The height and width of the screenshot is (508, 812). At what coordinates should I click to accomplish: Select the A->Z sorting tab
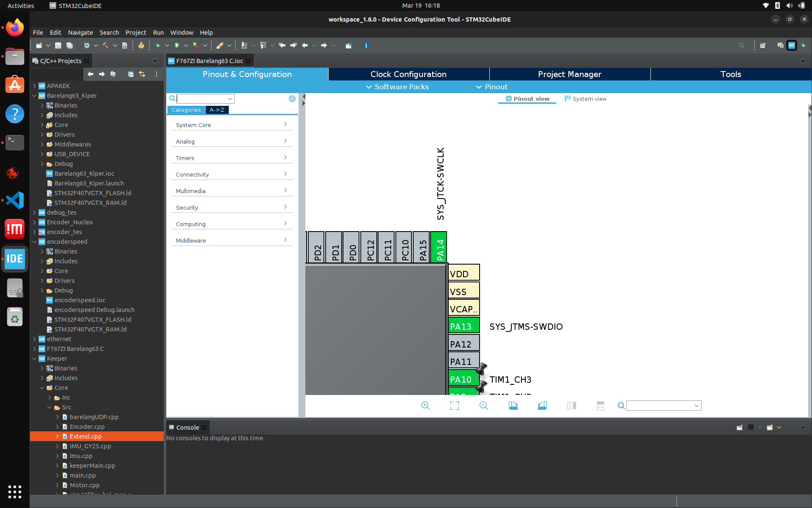[217, 110]
